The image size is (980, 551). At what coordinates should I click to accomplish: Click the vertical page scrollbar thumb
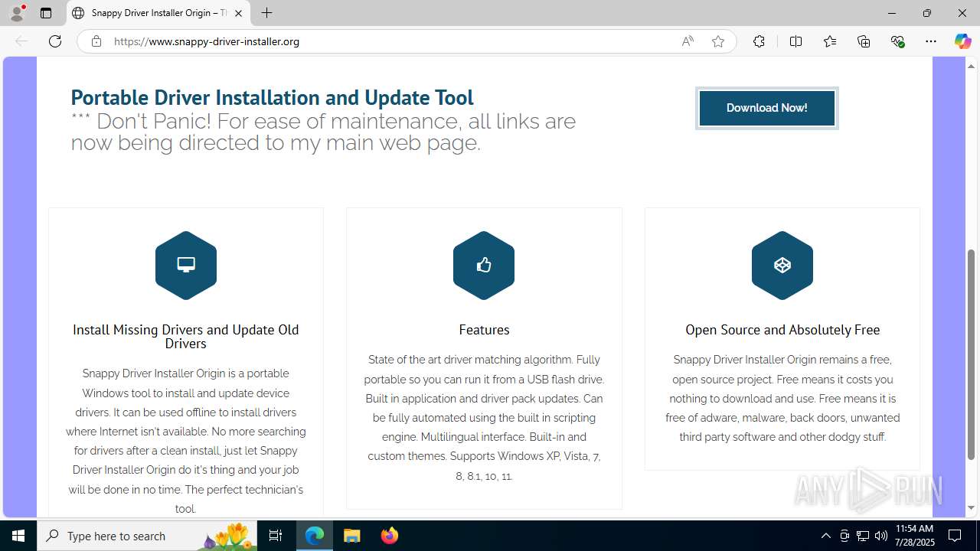click(x=972, y=354)
